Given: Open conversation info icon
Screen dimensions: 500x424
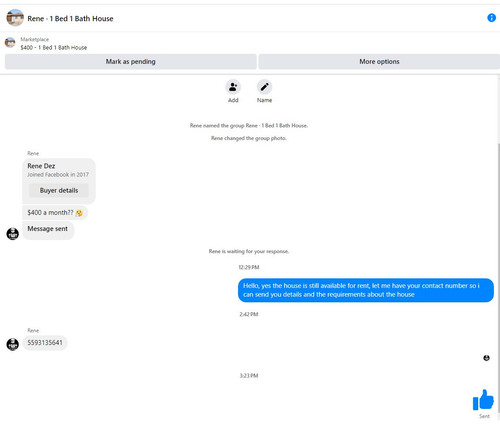Looking at the screenshot, I should [x=491, y=18].
